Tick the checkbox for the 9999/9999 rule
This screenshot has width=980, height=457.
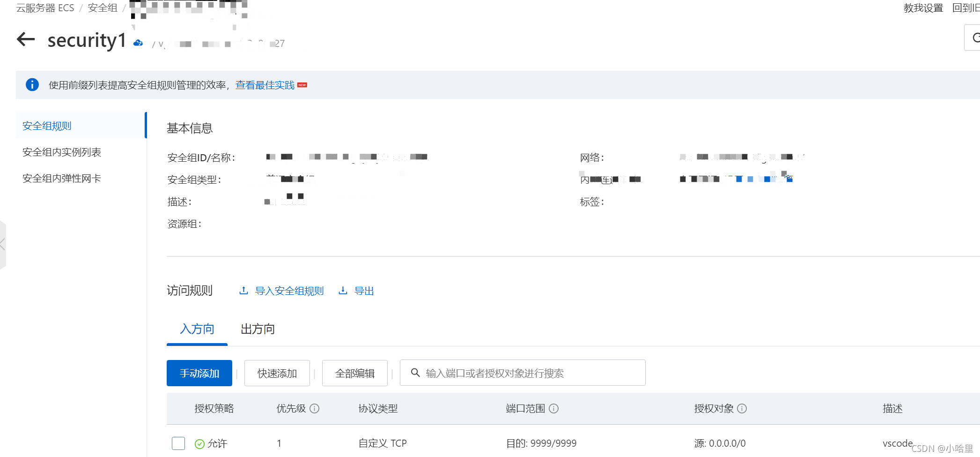178,443
